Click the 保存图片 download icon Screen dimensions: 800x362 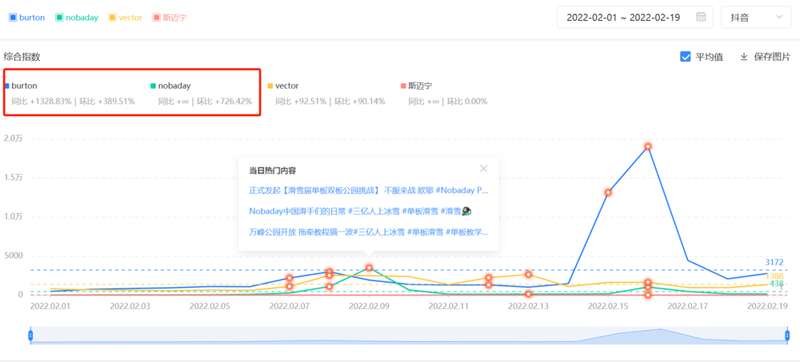tap(744, 57)
